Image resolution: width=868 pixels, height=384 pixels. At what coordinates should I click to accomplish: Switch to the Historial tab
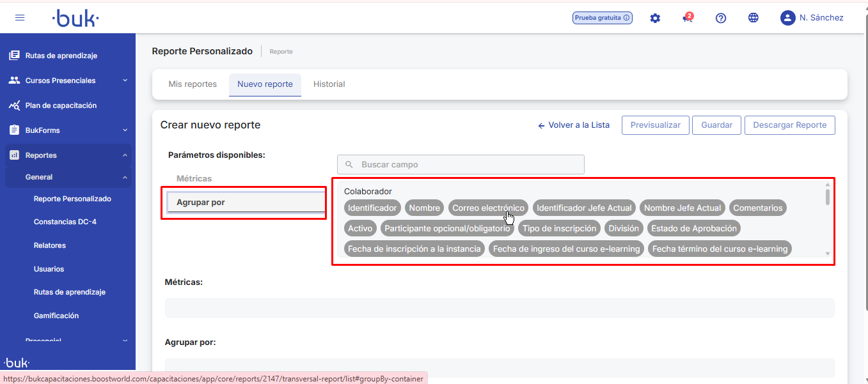click(329, 84)
